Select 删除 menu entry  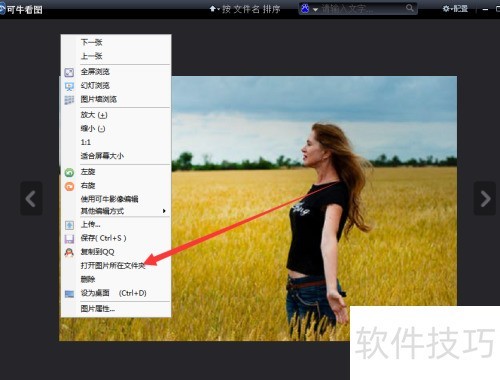click(116, 279)
